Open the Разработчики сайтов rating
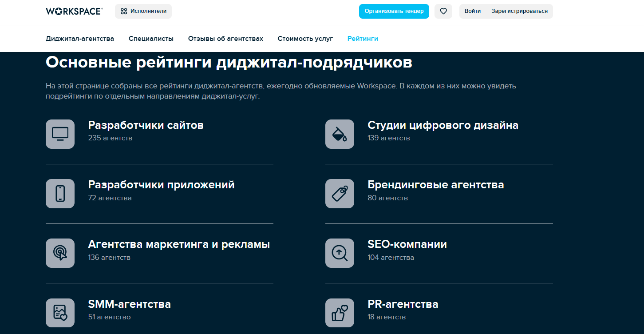The image size is (644, 334). (146, 125)
